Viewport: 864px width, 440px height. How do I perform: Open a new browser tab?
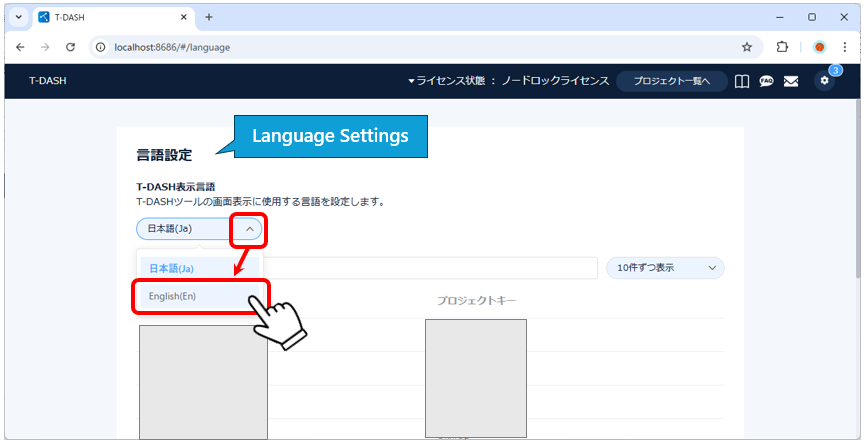[x=209, y=17]
